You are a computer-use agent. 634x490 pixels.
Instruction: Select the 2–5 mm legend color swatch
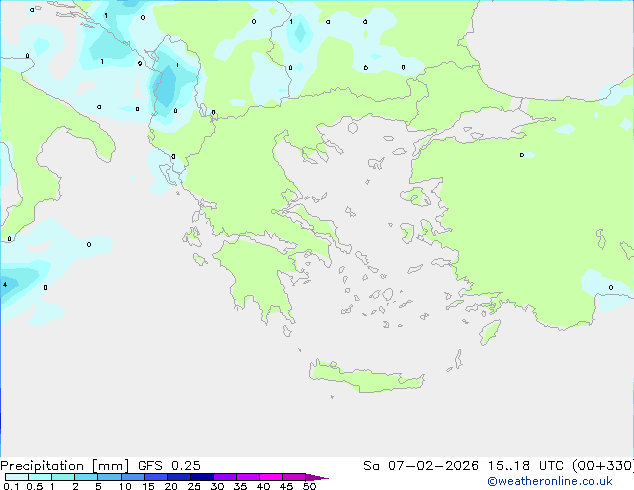86,477
